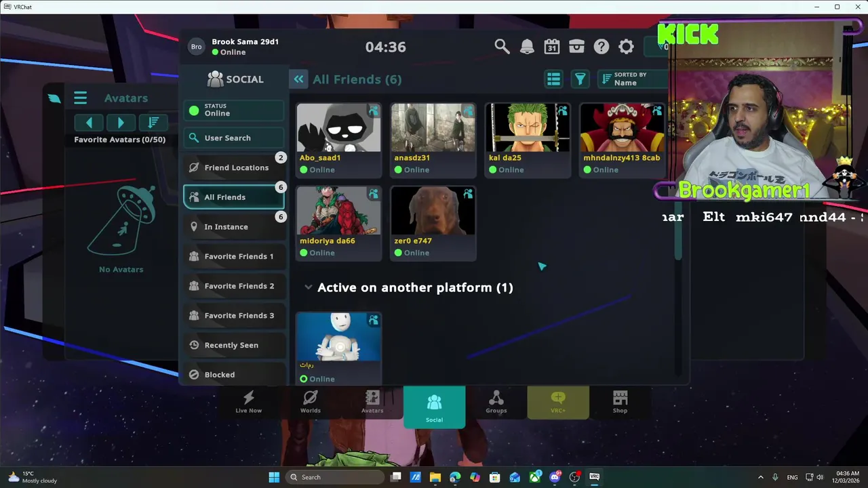Collapse Active on another platform section
Viewport: 868px width, 488px height.
309,287
